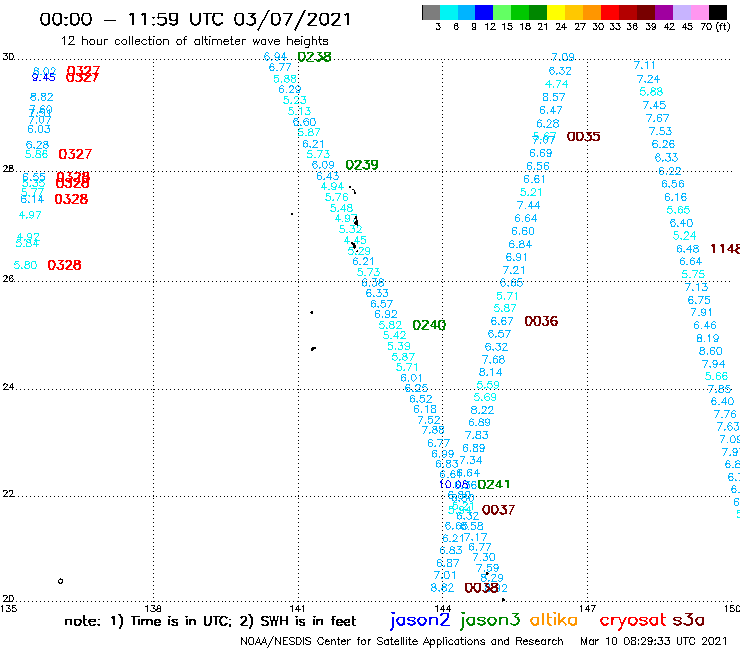Viewport: 740px width, 650px height.
Task: Click the blue 10.08 wave height value
Action: [x=454, y=484]
